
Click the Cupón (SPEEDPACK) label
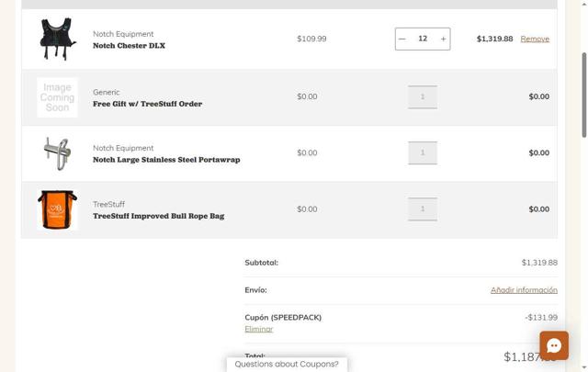283,317
